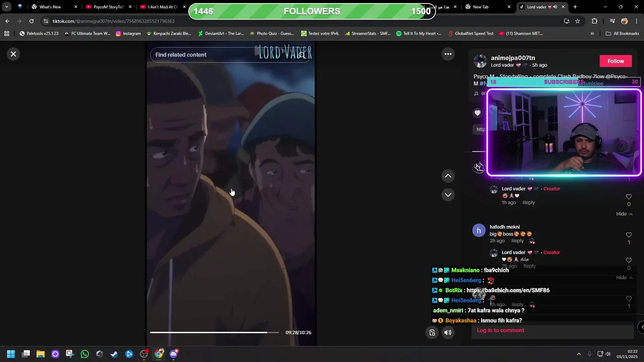Switch to I Ain't Mad At Ch tab
The height and width of the screenshot is (362, 644).
(x=162, y=7)
